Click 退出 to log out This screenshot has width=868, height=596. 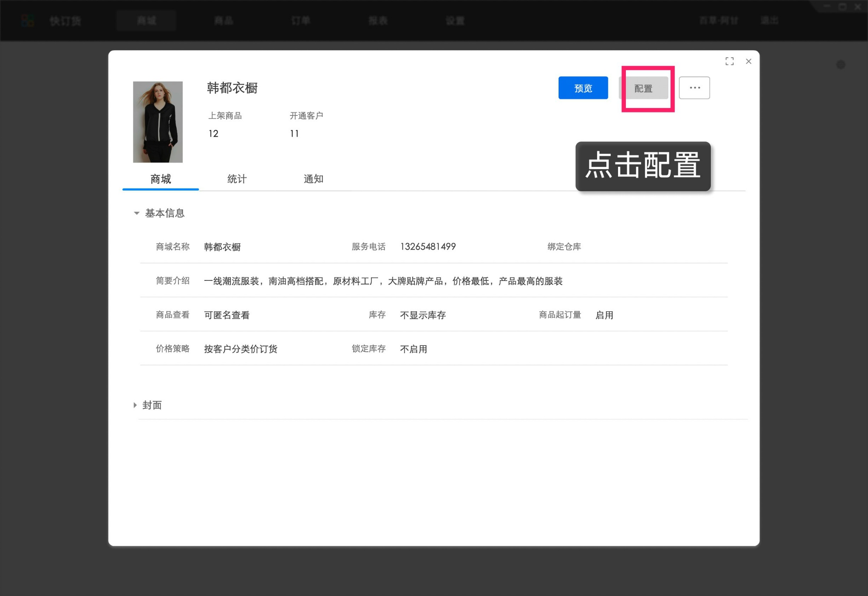pos(769,20)
